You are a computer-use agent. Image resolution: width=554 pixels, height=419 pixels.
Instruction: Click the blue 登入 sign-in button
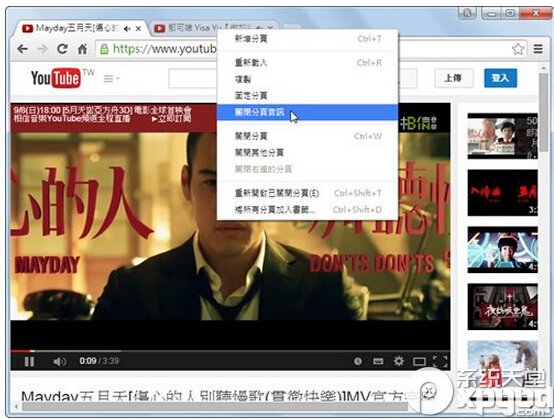[x=500, y=78]
